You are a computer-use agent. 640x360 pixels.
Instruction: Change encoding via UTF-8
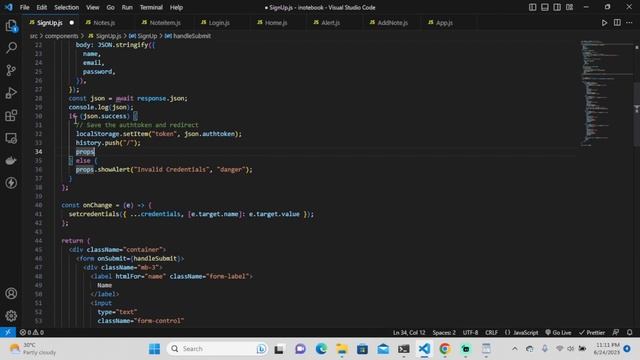(470, 332)
